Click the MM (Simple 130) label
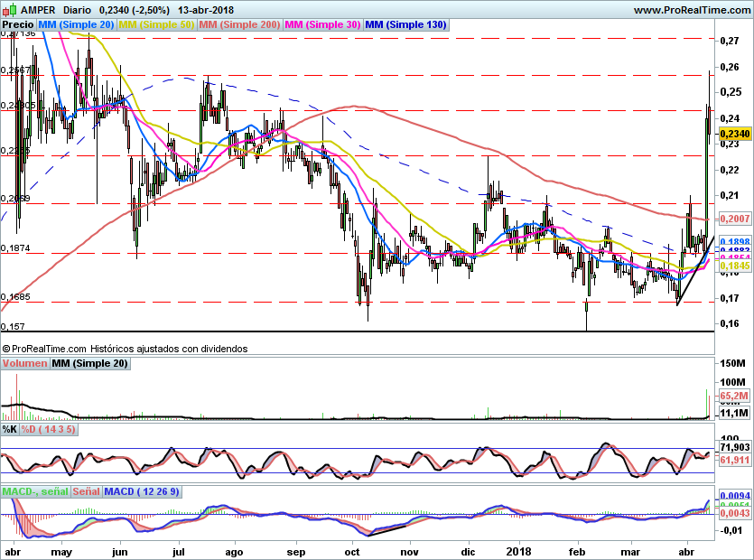 point(405,25)
